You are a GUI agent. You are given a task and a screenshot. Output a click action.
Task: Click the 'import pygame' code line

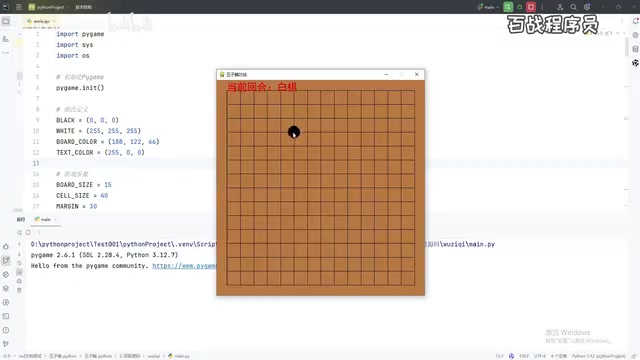click(x=80, y=34)
